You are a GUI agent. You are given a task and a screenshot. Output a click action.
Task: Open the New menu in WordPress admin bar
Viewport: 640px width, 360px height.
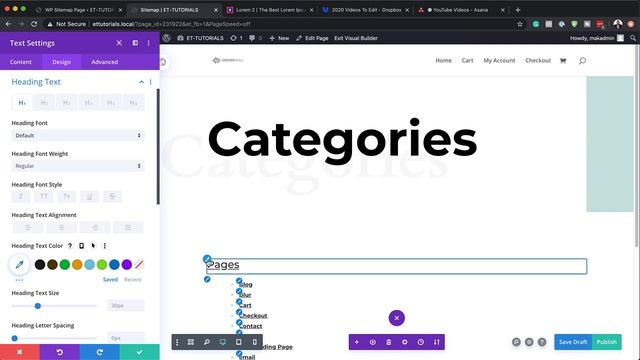pyautogui.click(x=279, y=38)
